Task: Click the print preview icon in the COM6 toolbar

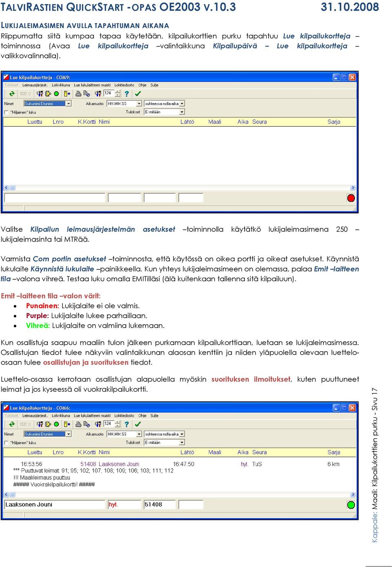Action: [x=87, y=424]
